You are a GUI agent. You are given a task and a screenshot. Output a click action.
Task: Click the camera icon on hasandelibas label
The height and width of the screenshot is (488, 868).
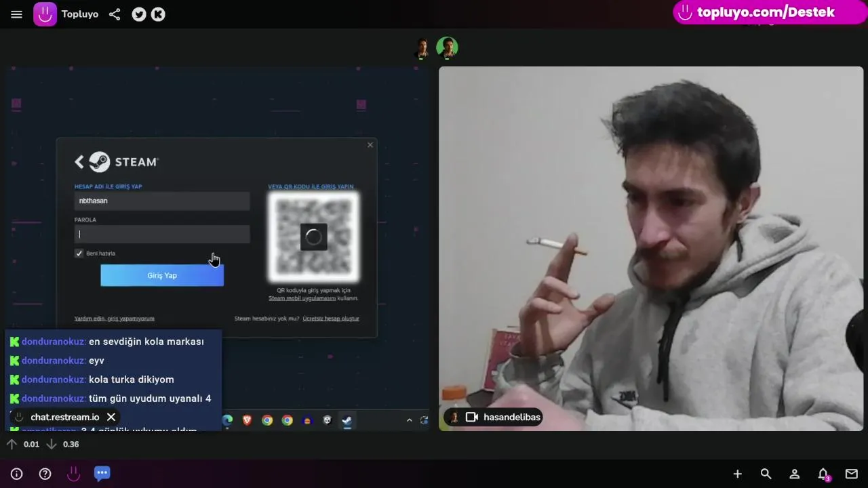pos(472,417)
